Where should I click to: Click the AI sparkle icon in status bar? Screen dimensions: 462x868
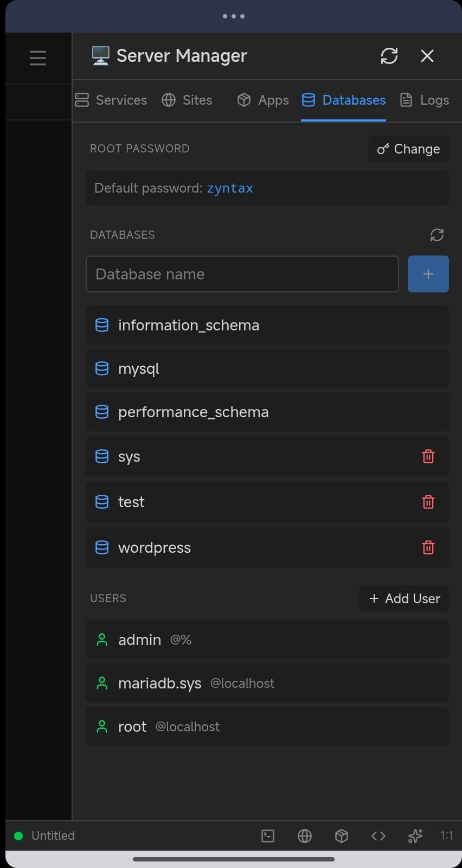pos(415,836)
